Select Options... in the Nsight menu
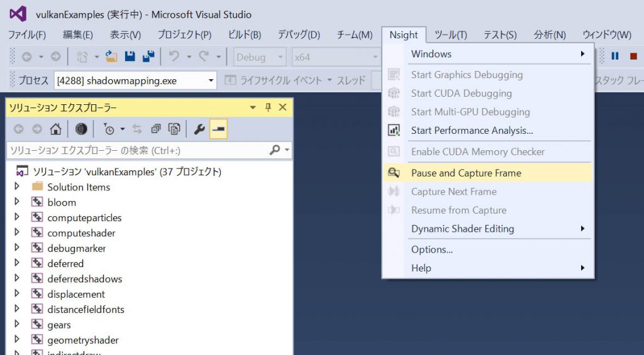This screenshot has height=355, width=644. (x=488, y=249)
